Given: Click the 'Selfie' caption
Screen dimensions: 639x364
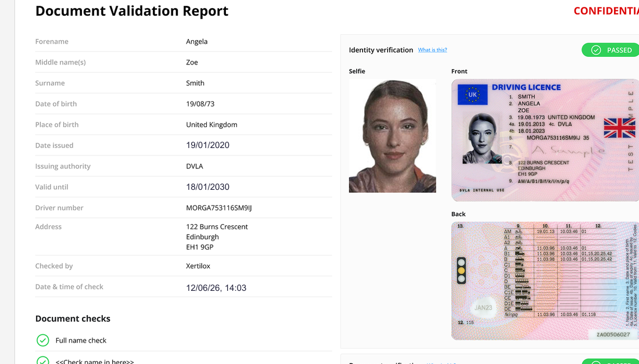Looking at the screenshot, I should pyautogui.click(x=357, y=71).
